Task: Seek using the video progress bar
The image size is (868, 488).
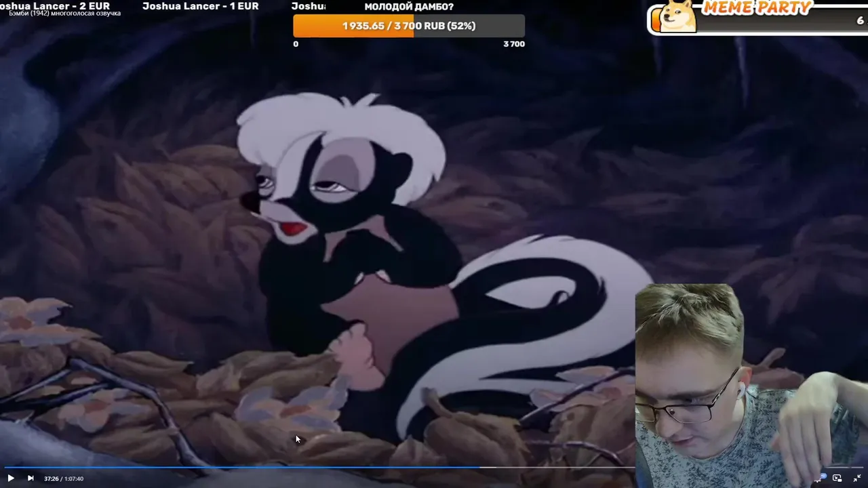Action: pos(434,467)
